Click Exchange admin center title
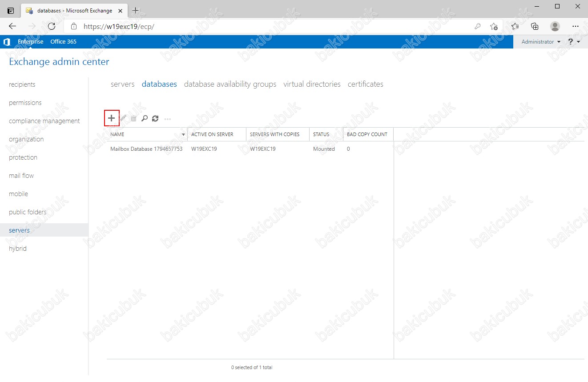Image resolution: width=588 pixels, height=382 pixels. tap(59, 62)
